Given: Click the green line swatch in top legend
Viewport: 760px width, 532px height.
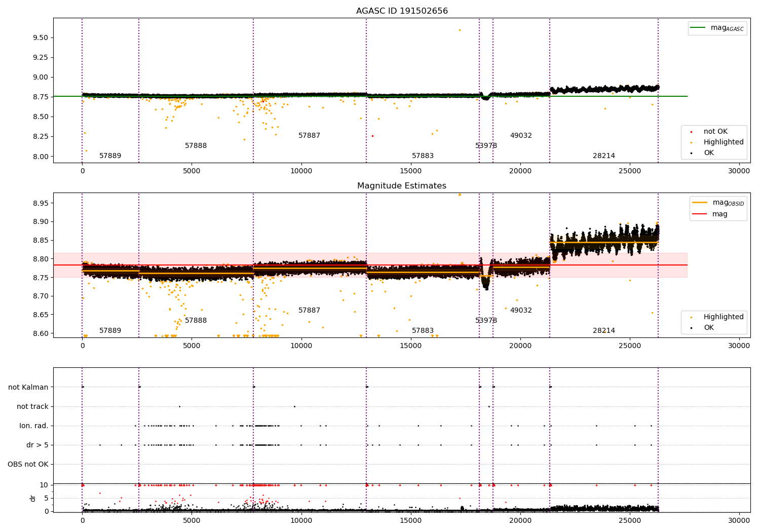Looking at the screenshot, I should tap(698, 28).
